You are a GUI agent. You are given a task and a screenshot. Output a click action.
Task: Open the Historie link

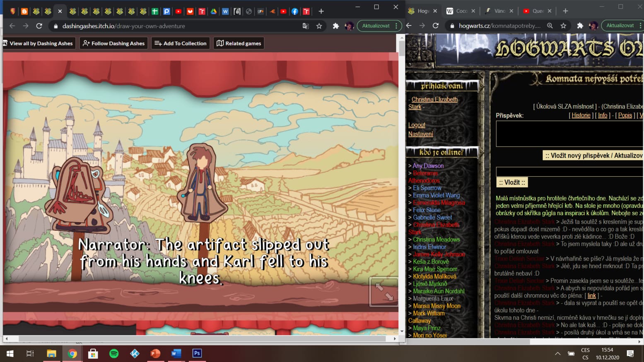click(x=581, y=115)
